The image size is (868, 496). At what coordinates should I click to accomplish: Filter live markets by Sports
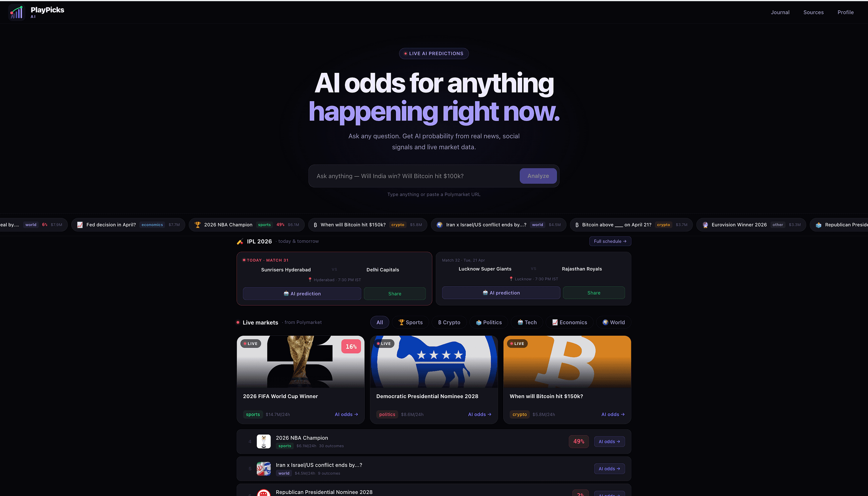click(410, 322)
